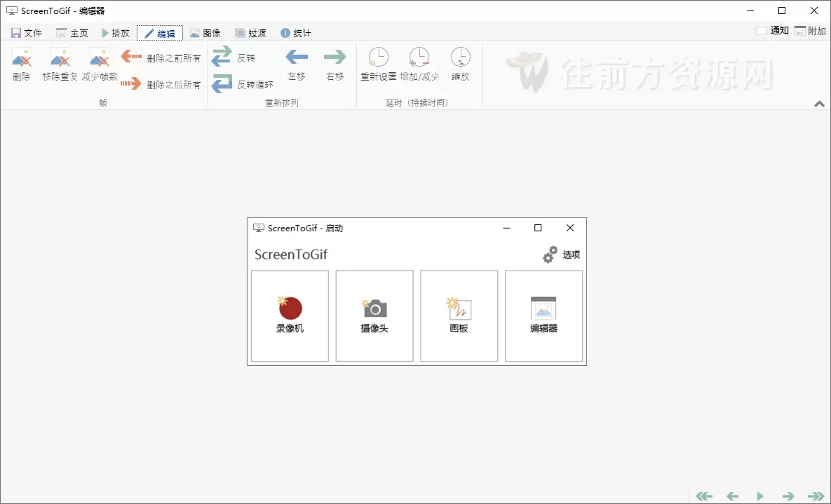Viewport: 831px width, 504px height.
Task: Open the 播放 tab
Action: 116,34
